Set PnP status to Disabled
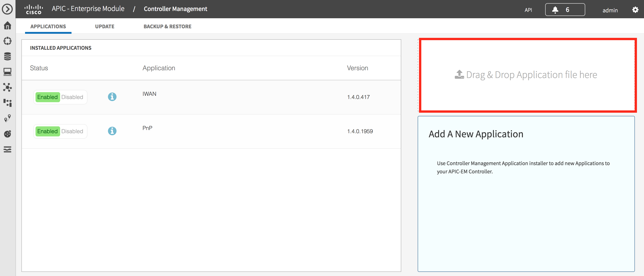The width and height of the screenshot is (644, 276). coord(72,131)
